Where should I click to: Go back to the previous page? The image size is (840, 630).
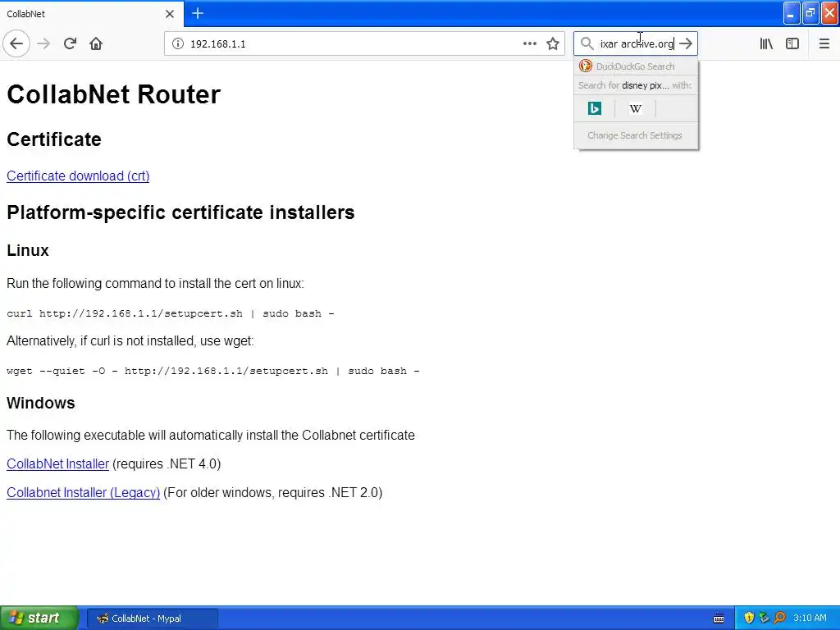(x=16, y=43)
